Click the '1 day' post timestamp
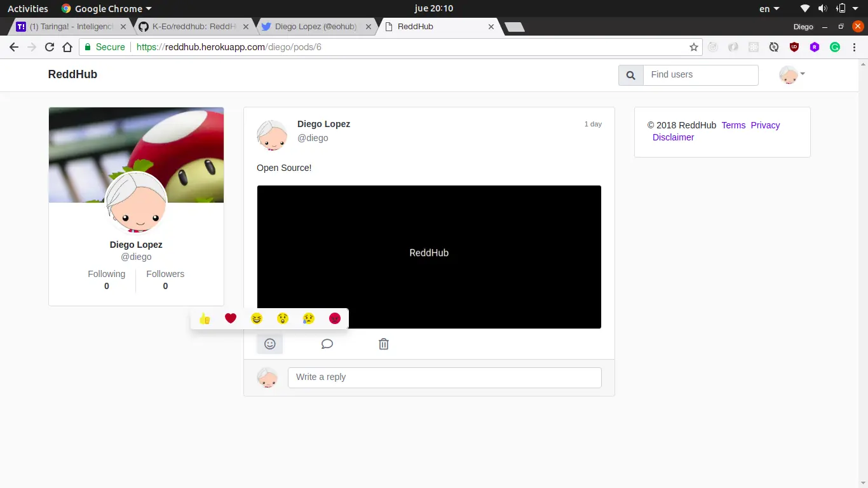The width and height of the screenshot is (868, 488). (x=593, y=124)
